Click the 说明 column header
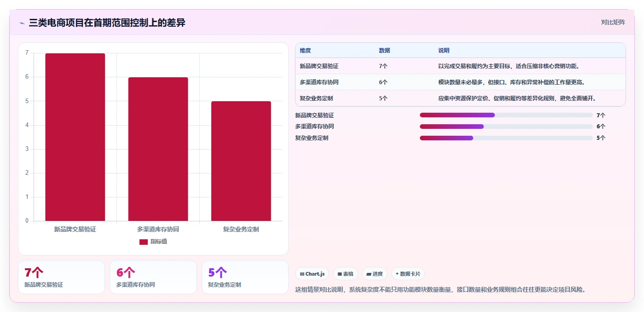This screenshot has width=644, height=312. [444, 51]
